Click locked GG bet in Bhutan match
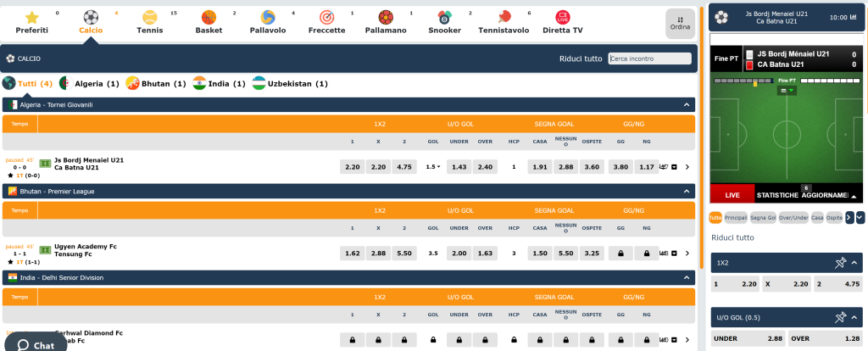This screenshot has width=868, height=351. pyautogui.click(x=620, y=253)
